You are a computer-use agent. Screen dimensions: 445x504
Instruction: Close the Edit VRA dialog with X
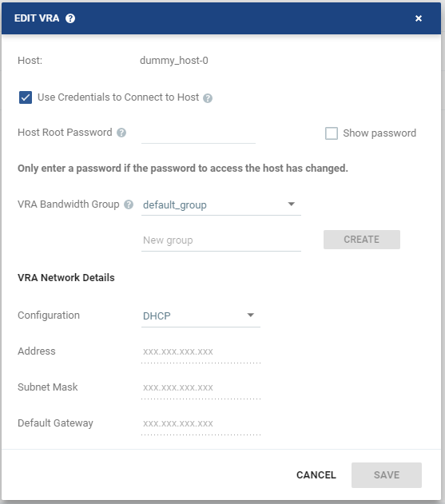tap(419, 18)
